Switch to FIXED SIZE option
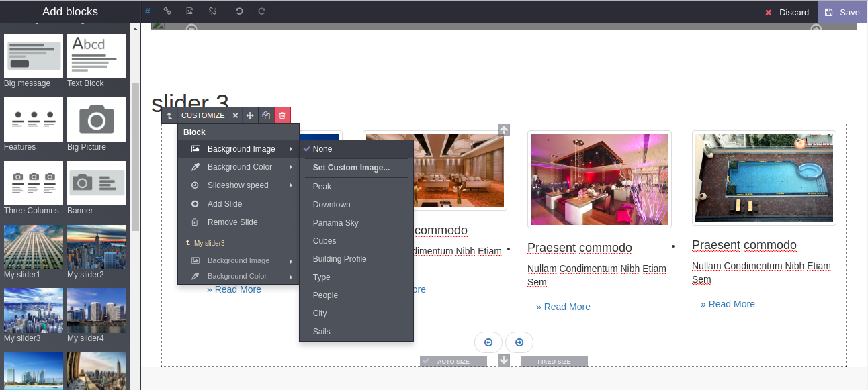 pos(554,362)
